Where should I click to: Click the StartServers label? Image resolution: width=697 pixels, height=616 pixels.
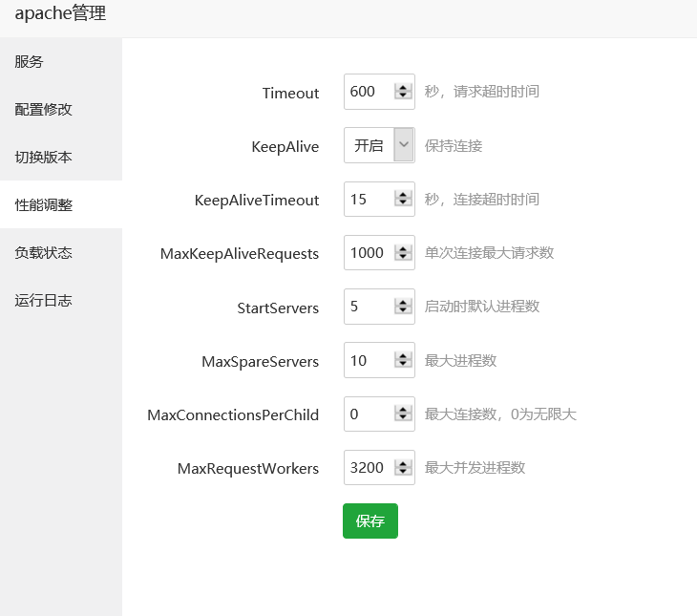point(278,308)
